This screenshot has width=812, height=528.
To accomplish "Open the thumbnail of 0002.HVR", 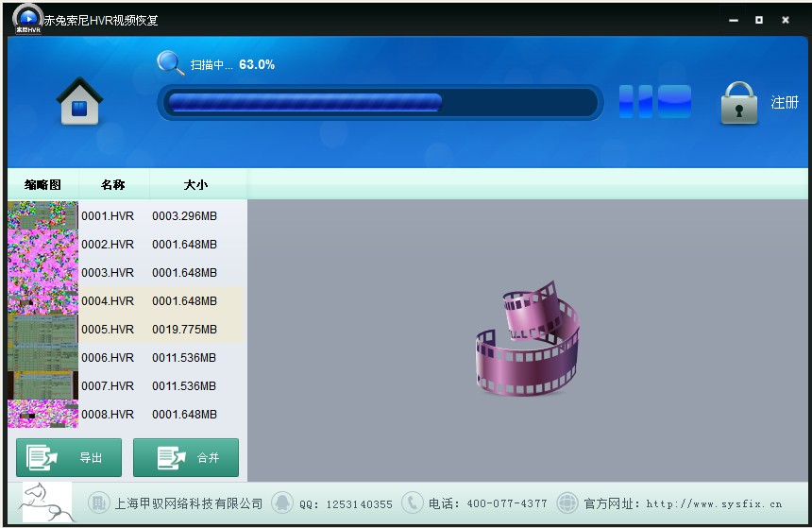I will [43, 244].
